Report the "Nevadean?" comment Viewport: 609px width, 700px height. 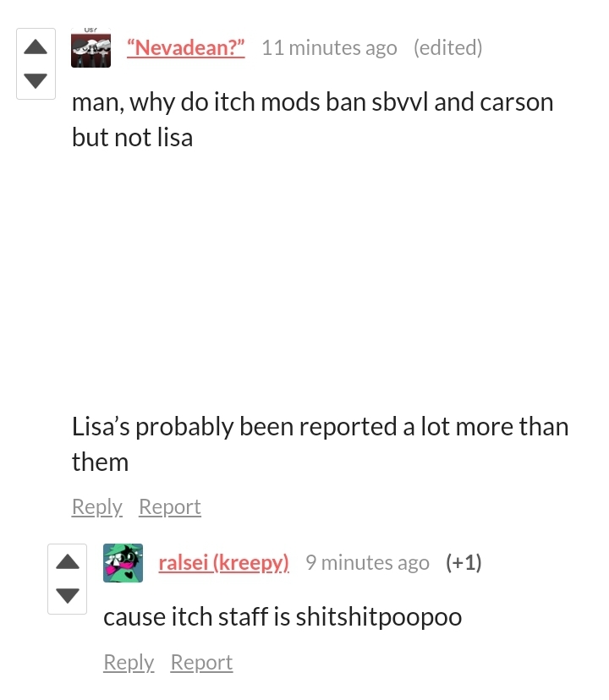tap(170, 507)
